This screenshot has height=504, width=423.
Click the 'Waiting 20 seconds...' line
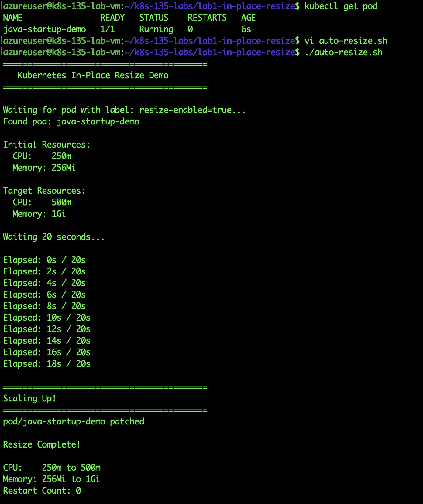pos(54,237)
